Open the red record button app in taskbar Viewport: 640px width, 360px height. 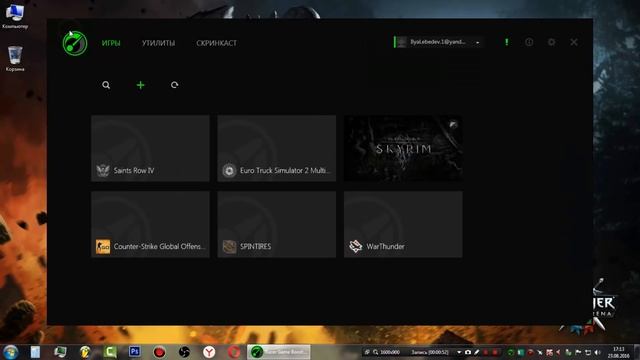pyautogui.click(x=160, y=352)
